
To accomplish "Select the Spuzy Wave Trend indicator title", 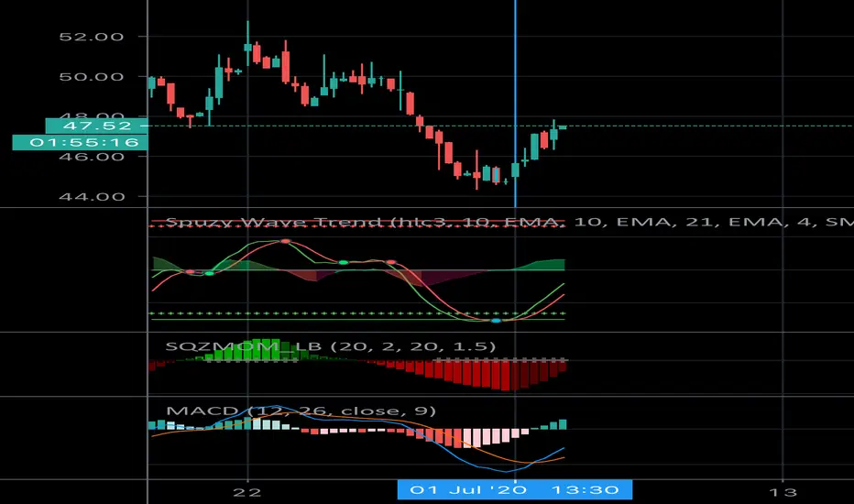I will [509, 223].
